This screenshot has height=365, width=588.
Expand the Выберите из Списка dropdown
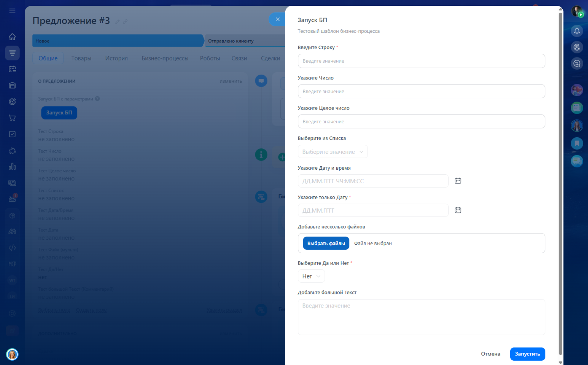[333, 152]
